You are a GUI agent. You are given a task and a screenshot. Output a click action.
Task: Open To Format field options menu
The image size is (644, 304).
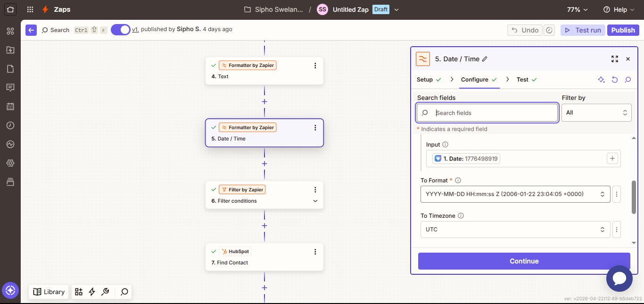(x=617, y=194)
